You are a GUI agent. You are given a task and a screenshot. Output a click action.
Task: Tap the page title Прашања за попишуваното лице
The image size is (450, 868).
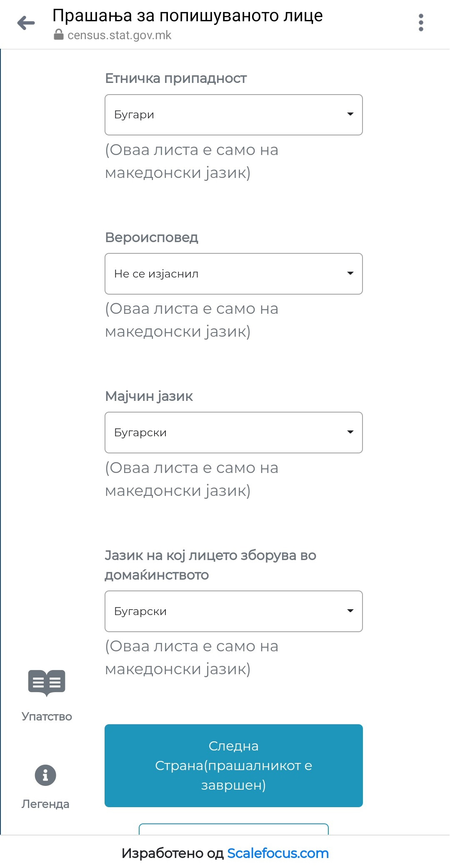pyautogui.click(x=187, y=16)
